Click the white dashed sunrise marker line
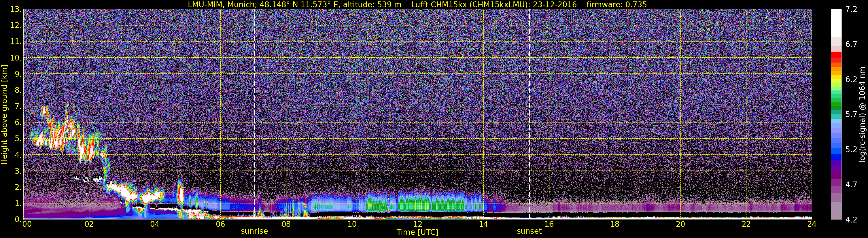Image resolution: width=868 pixels, height=238 pixels. point(254,114)
